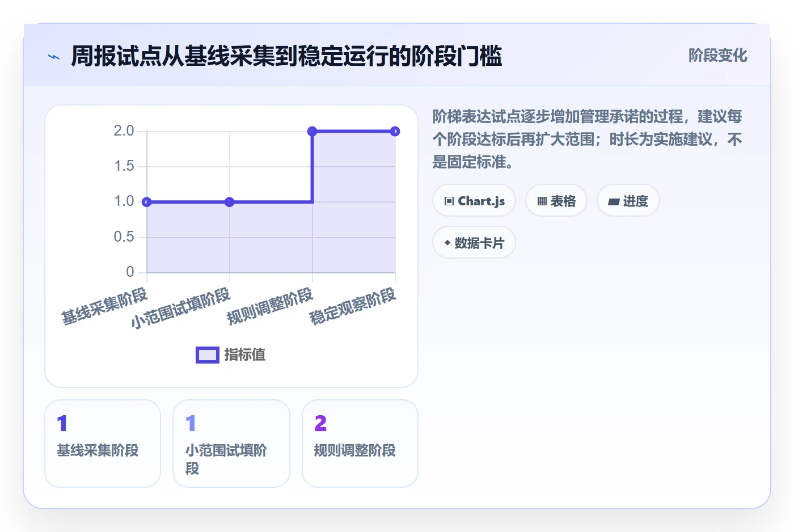Click the 0.5 y-axis label
Screen dimensions: 794x532
(124, 237)
